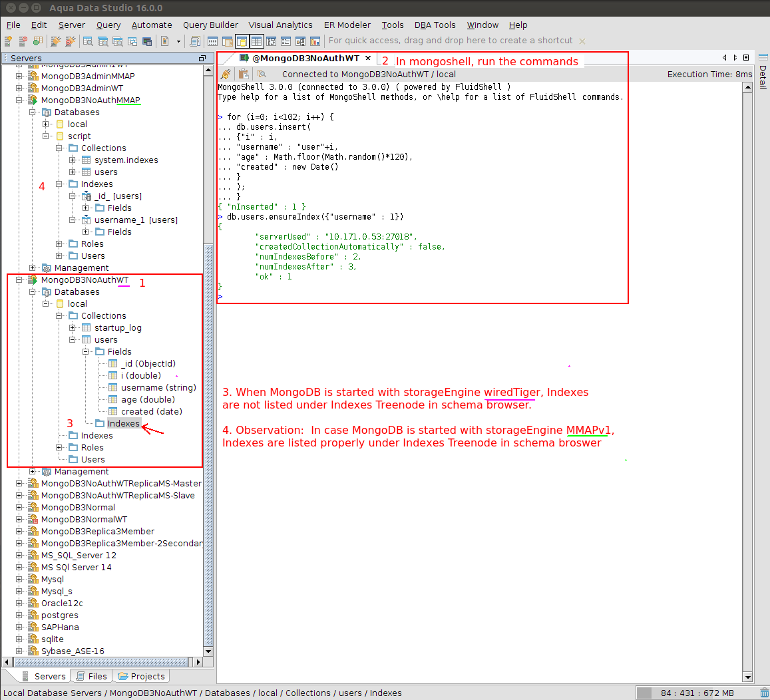This screenshot has height=700, width=770.
Task: Click the Servers tree up scroll arrow
Action: tap(208, 70)
